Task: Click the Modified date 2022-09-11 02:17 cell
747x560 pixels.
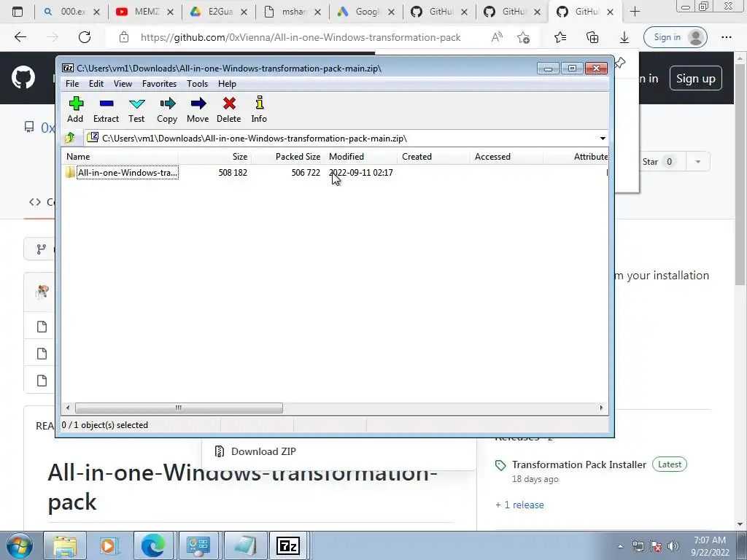Action: pyautogui.click(x=361, y=172)
